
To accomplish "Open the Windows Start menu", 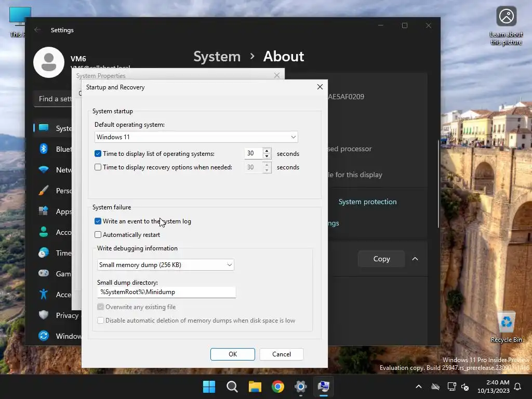I will 209,387.
